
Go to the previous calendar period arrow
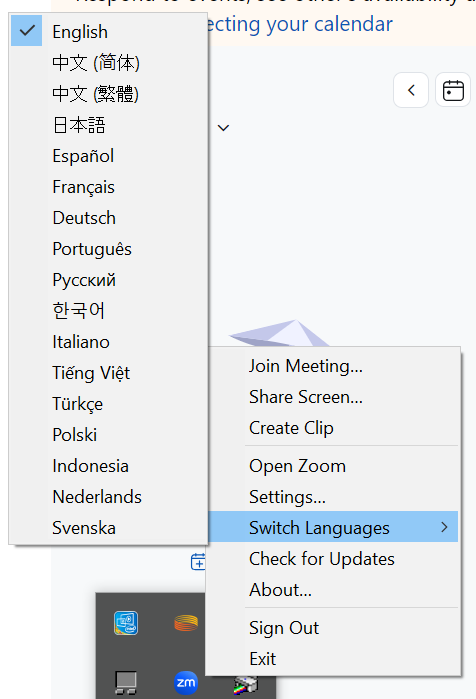click(x=411, y=90)
